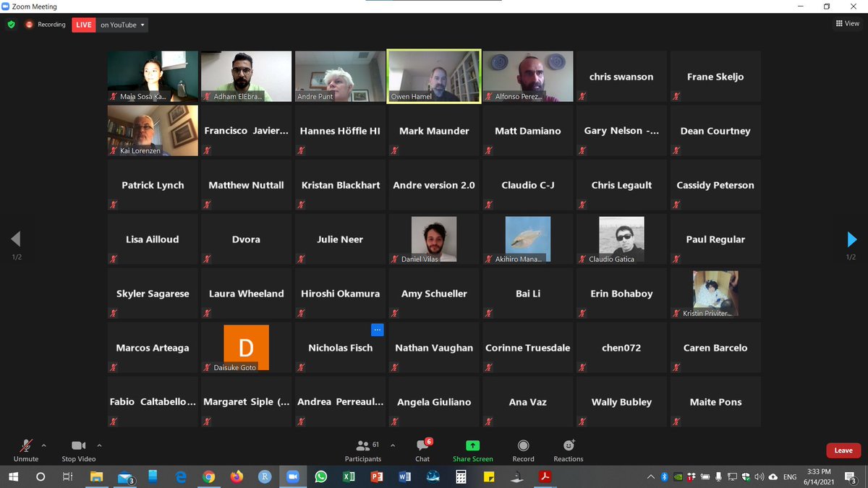Screen dimensions: 868x488
Task: Open Mail app in taskbar
Action: click(124, 477)
